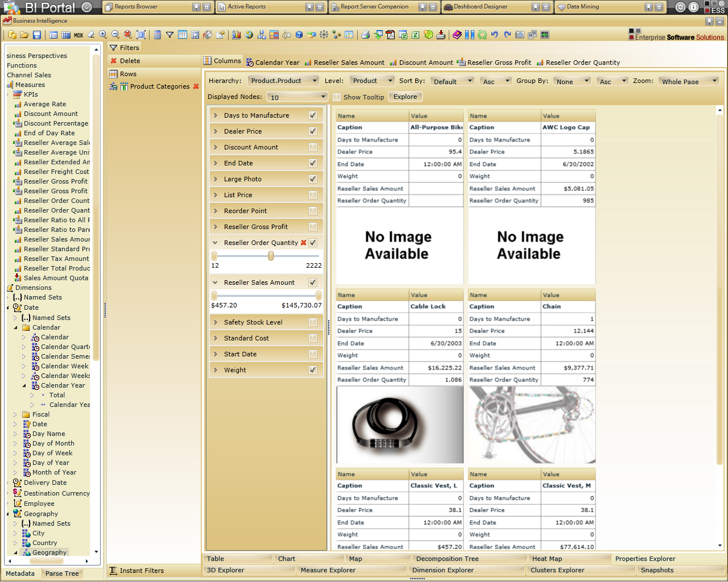This screenshot has height=582, width=728.
Task: Click the funnel filter toolbar icon
Action: click(x=169, y=35)
